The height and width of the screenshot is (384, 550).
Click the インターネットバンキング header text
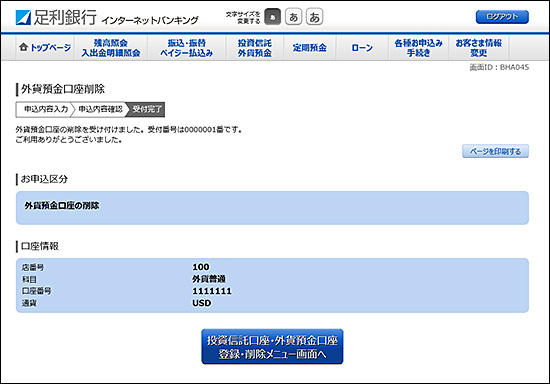(x=150, y=20)
